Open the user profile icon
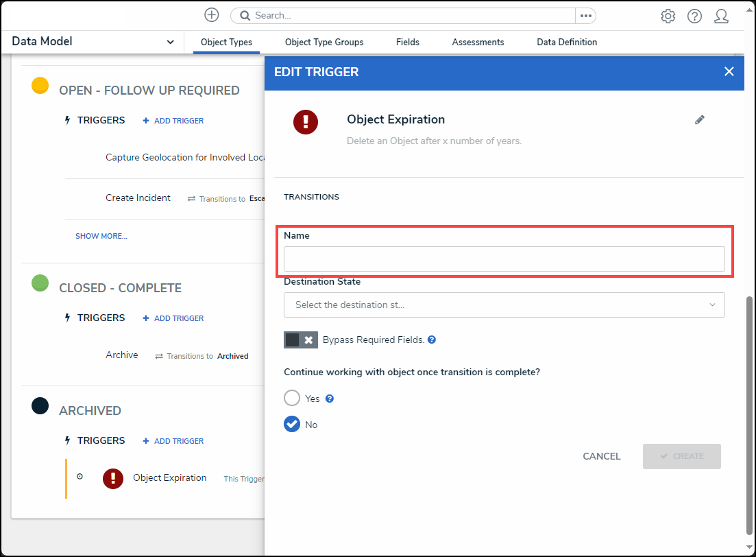Image resolution: width=756 pixels, height=557 pixels. (x=721, y=16)
